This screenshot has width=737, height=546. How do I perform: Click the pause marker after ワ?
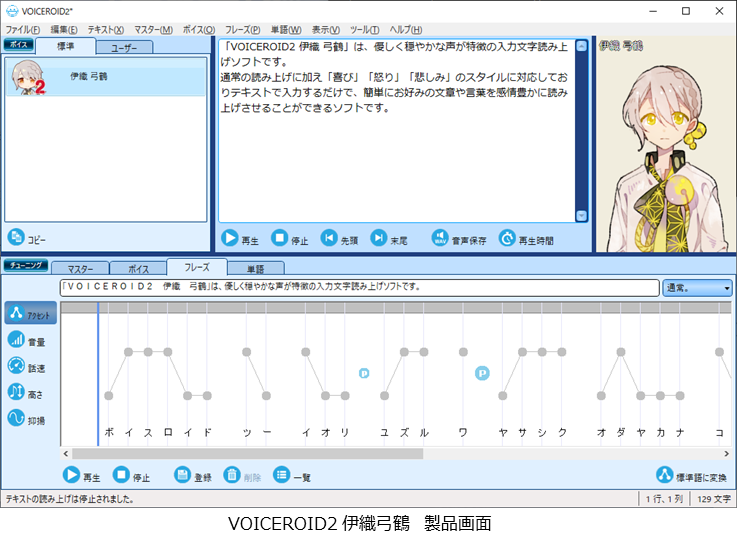482,374
